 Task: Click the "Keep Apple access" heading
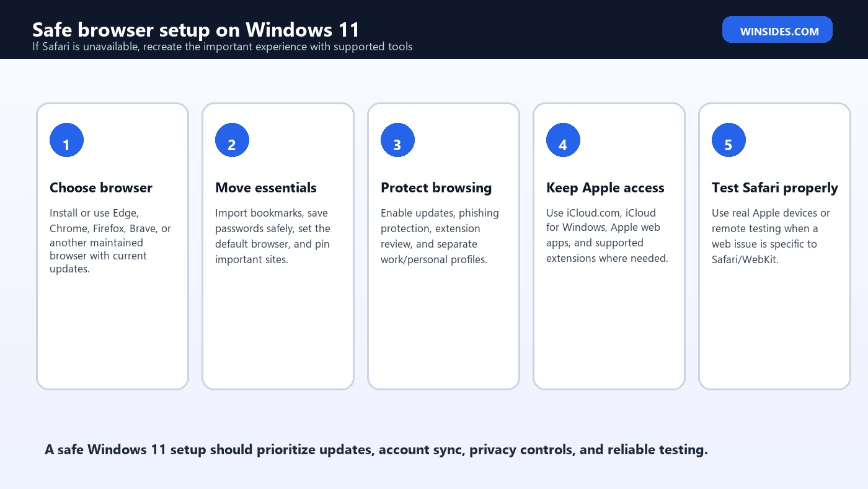(605, 187)
